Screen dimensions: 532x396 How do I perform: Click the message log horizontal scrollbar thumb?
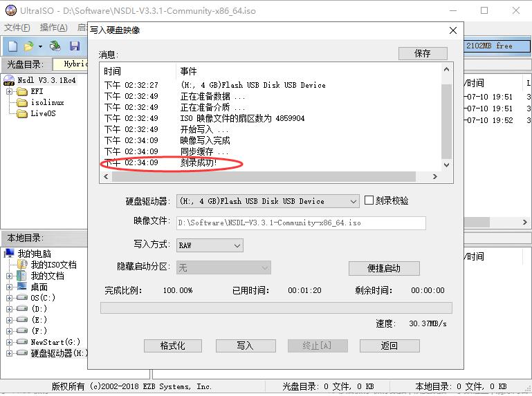pyautogui.click(x=264, y=177)
